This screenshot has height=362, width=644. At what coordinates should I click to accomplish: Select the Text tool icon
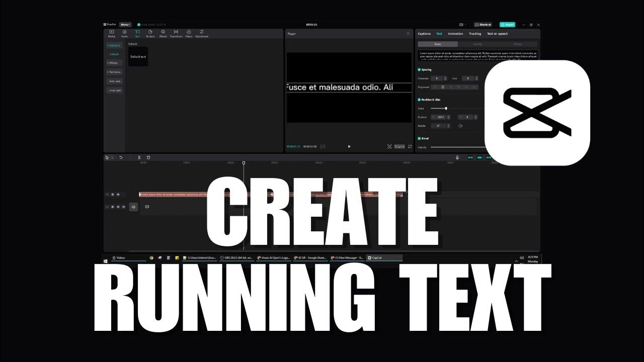(137, 34)
